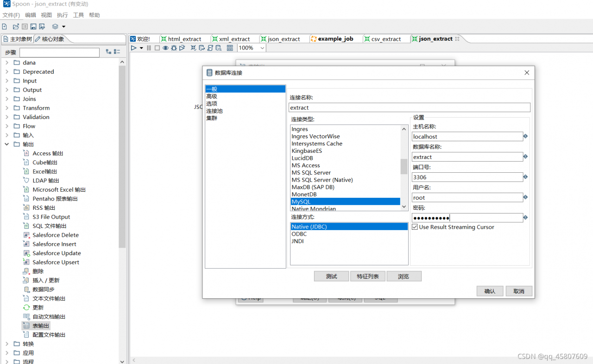Click the new file toolbar icon
Viewport: 593px width, 364px height.
pos(5,27)
